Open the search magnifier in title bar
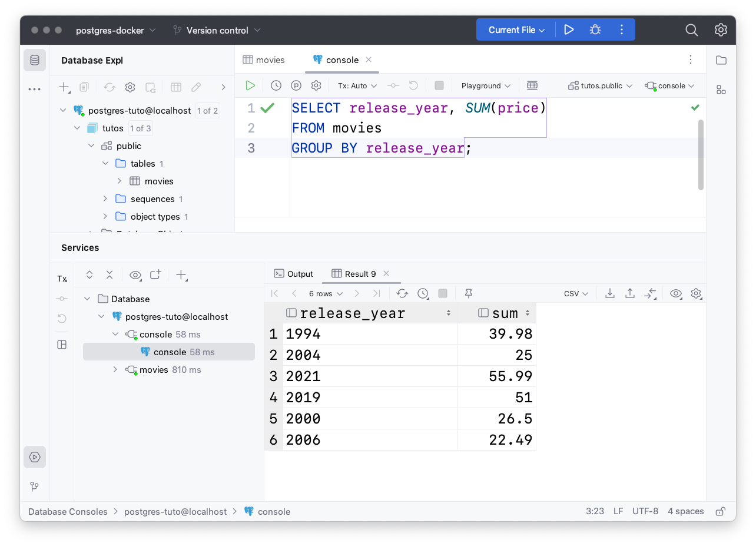756x546 pixels. [x=691, y=30]
